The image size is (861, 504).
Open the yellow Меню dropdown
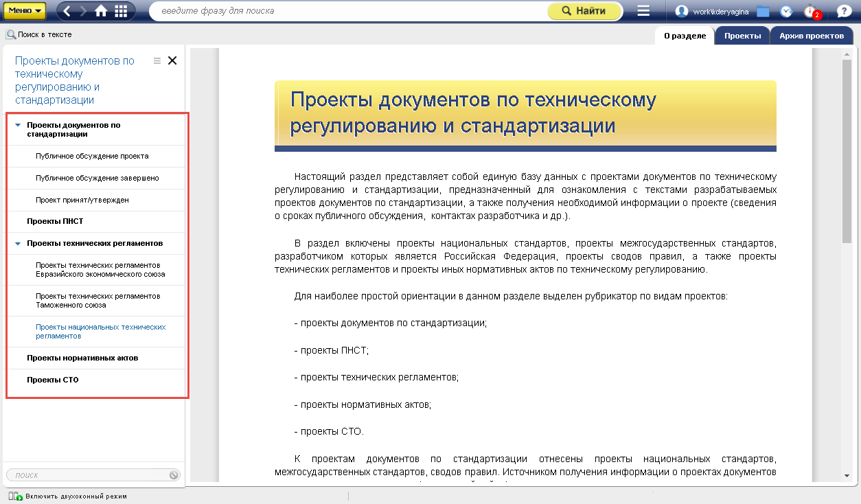point(25,11)
